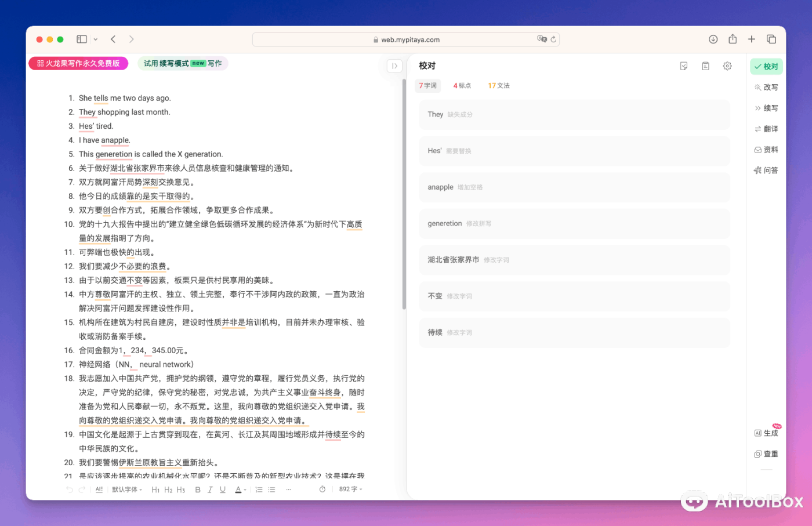The image size is (812, 526).
Task: Toggle underline formatting
Action: [223, 489]
